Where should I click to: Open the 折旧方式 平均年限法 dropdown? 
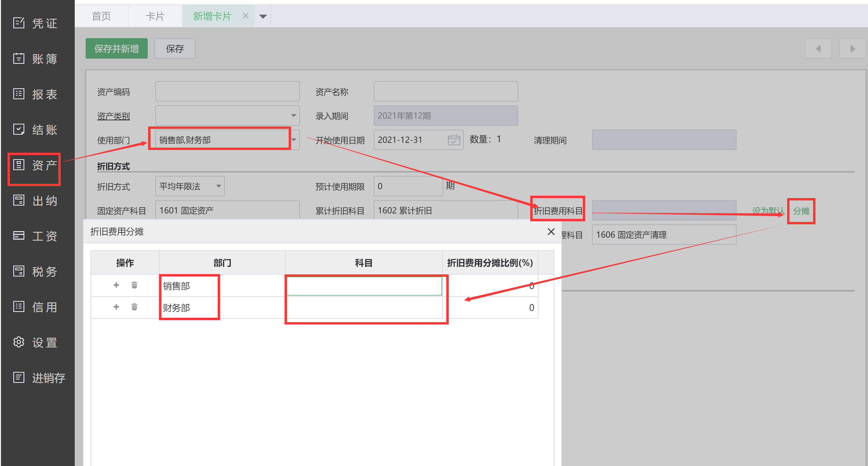[x=218, y=186]
